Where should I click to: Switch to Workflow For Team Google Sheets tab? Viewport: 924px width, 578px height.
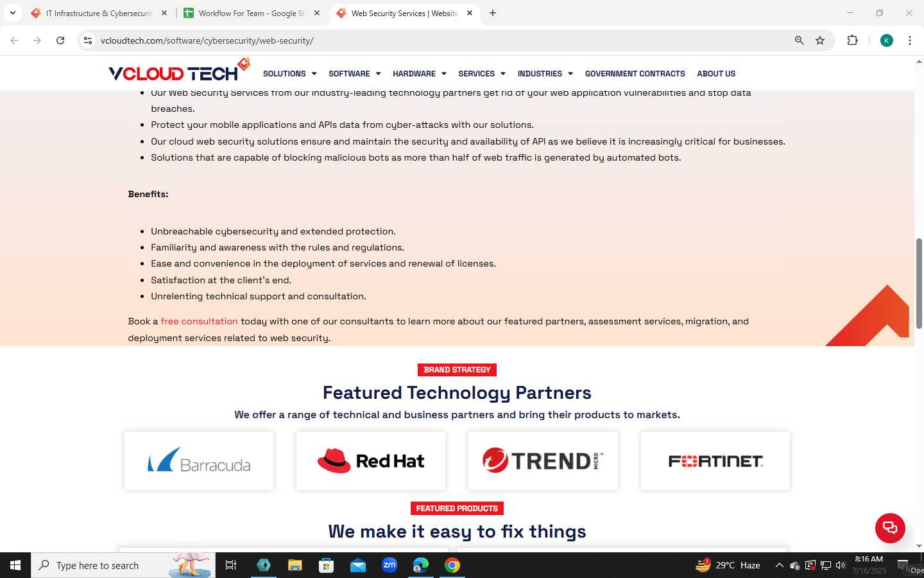click(252, 13)
